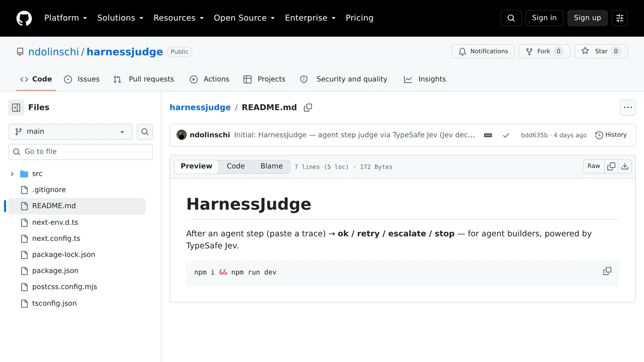This screenshot has height=362, width=644.
Task: Open the Code repository tab
Action: coord(36,79)
